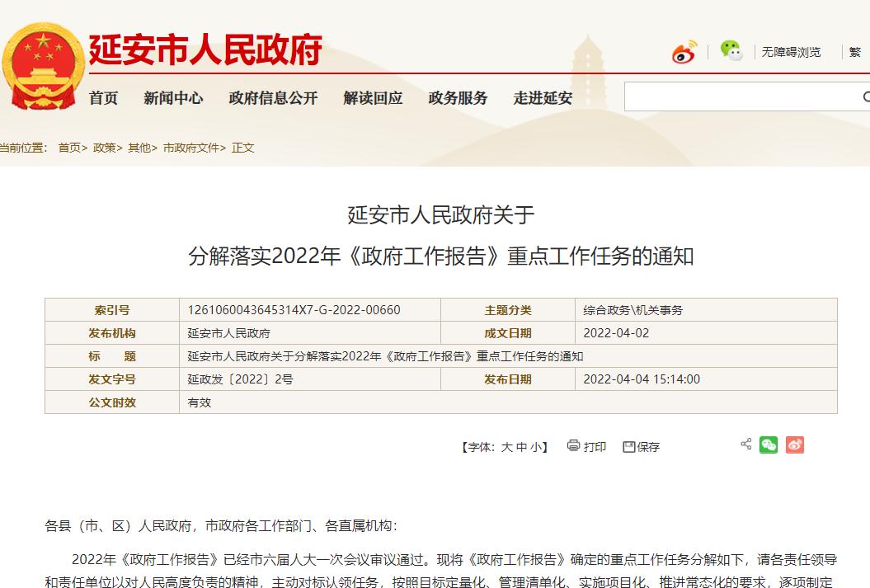Image resolution: width=870 pixels, height=588 pixels.
Task: Click the 无障碍浏览 accessibility link
Action: [791, 52]
